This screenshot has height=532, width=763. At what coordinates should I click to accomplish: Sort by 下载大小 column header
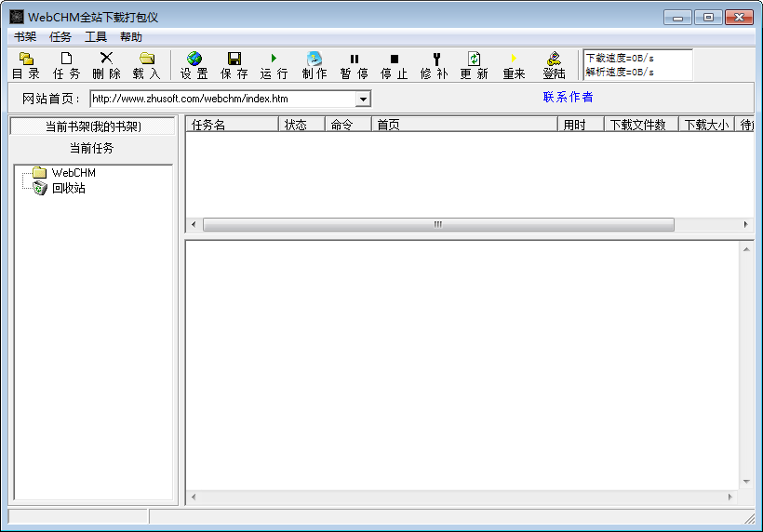pos(706,125)
